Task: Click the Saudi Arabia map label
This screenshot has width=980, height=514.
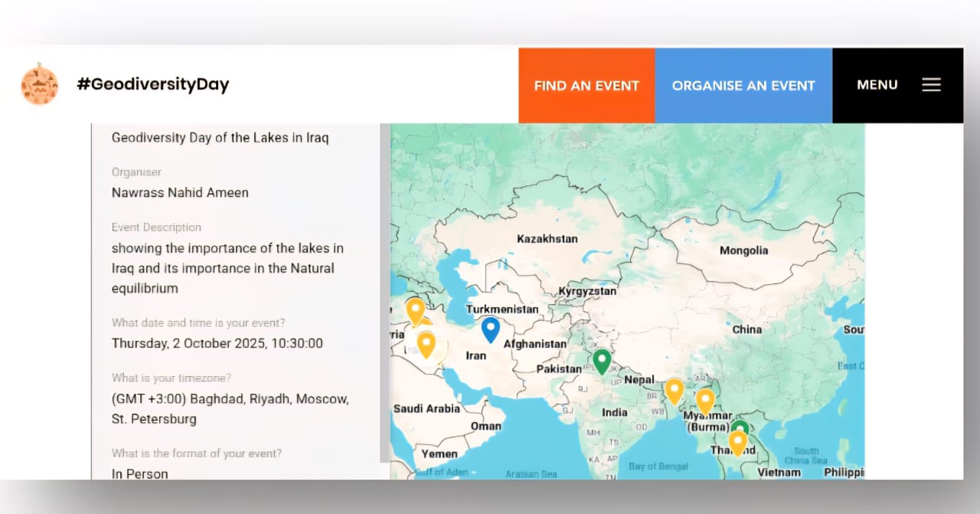Action: (426, 409)
